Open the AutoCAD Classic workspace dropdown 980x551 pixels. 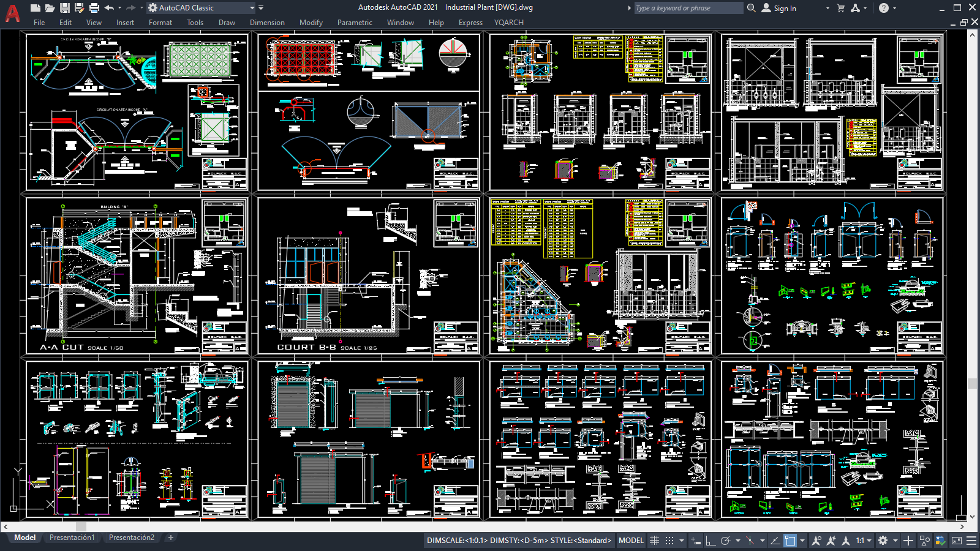[252, 8]
